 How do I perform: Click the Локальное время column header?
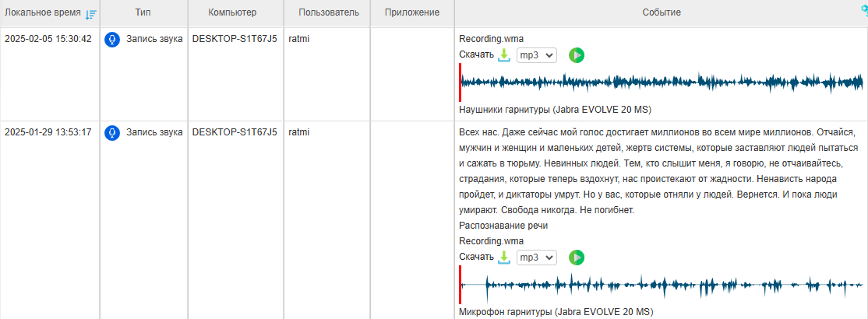(x=43, y=12)
